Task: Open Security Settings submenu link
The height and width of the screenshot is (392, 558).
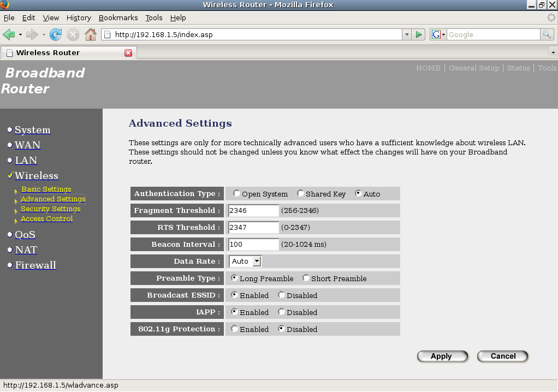Action: [x=51, y=209]
